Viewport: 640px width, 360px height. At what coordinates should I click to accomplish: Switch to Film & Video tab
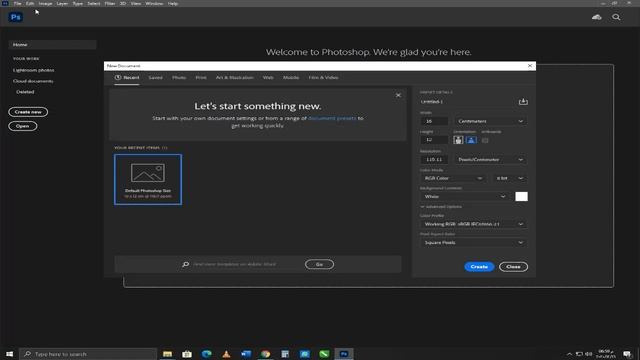click(x=323, y=78)
